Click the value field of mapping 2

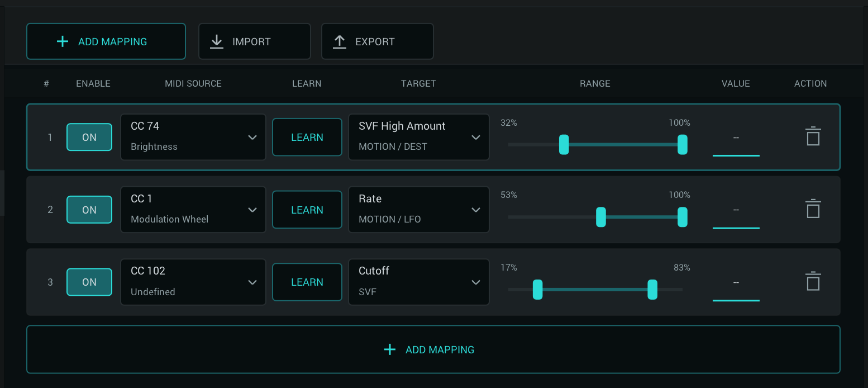click(x=736, y=211)
